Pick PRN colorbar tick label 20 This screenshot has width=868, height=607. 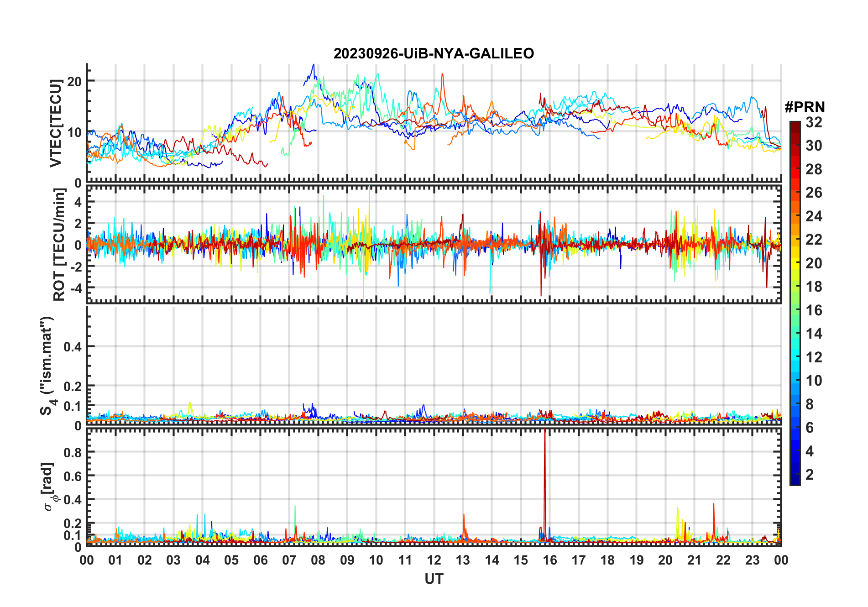814,263
